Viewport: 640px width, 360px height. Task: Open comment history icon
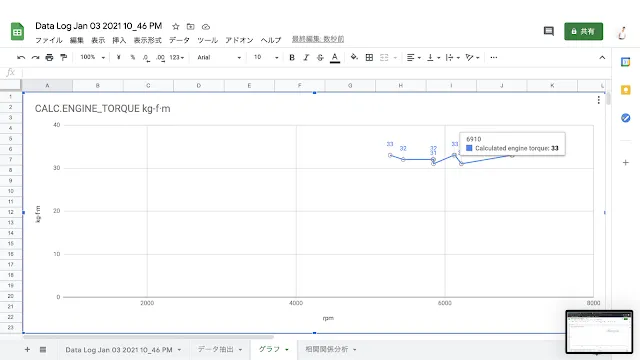pyautogui.click(x=549, y=31)
